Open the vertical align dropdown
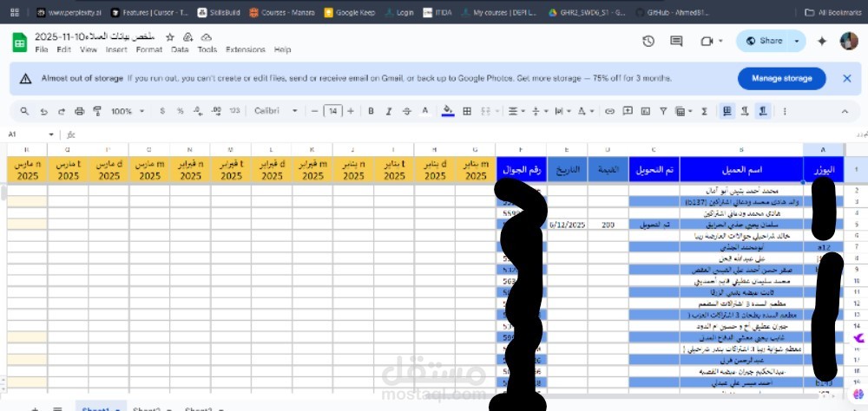 (x=540, y=111)
